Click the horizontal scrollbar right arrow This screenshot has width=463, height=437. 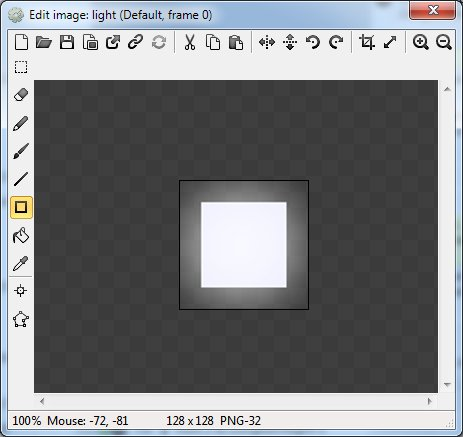pyautogui.click(x=430, y=401)
